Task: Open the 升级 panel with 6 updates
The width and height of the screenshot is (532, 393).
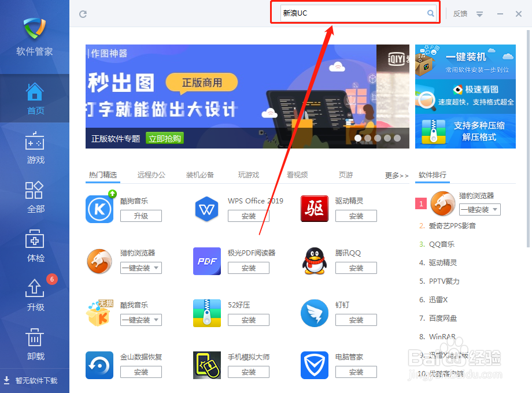Action: tap(35, 295)
